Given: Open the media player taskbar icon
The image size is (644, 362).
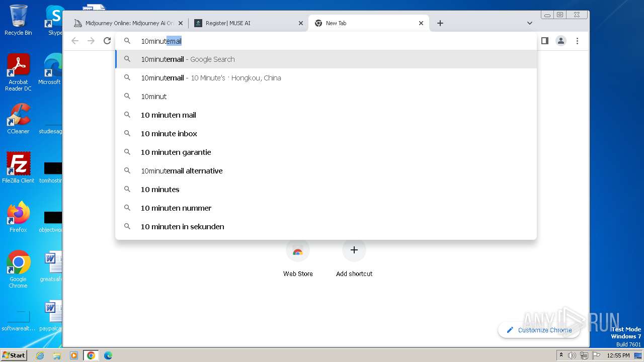Looking at the screenshot, I should point(74,355).
